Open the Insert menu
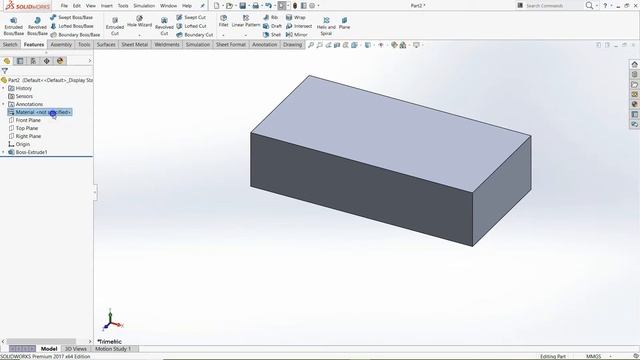Viewport: 640px width, 360px height. 107,6
